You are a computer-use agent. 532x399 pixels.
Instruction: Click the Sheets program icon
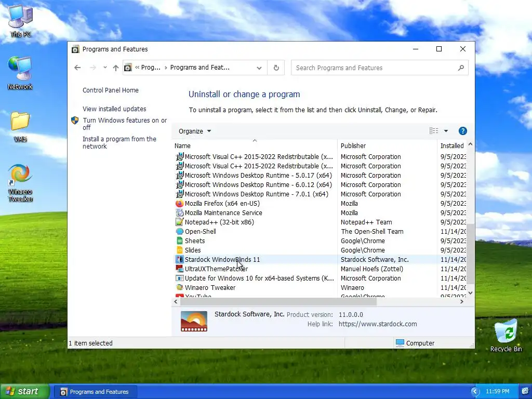179,241
